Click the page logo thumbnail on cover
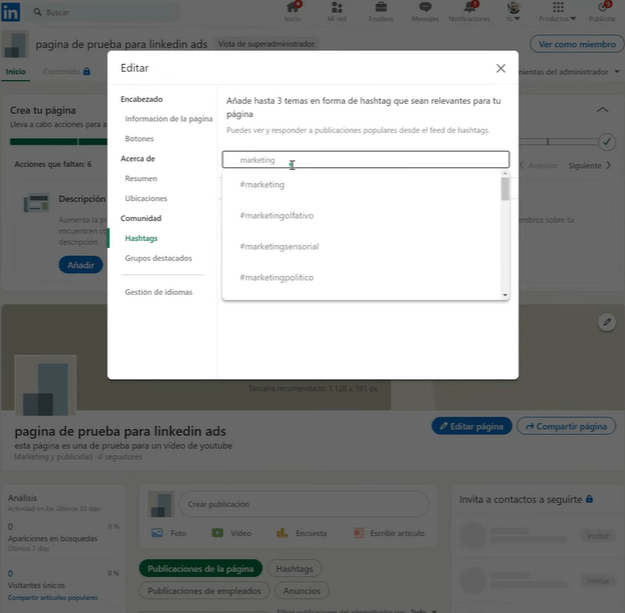The image size is (625, 613). pyautogui.click(x=45, y=385)
